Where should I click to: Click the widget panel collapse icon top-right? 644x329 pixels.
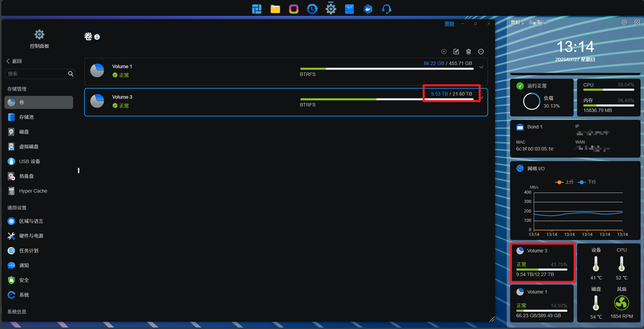point(637,23)
